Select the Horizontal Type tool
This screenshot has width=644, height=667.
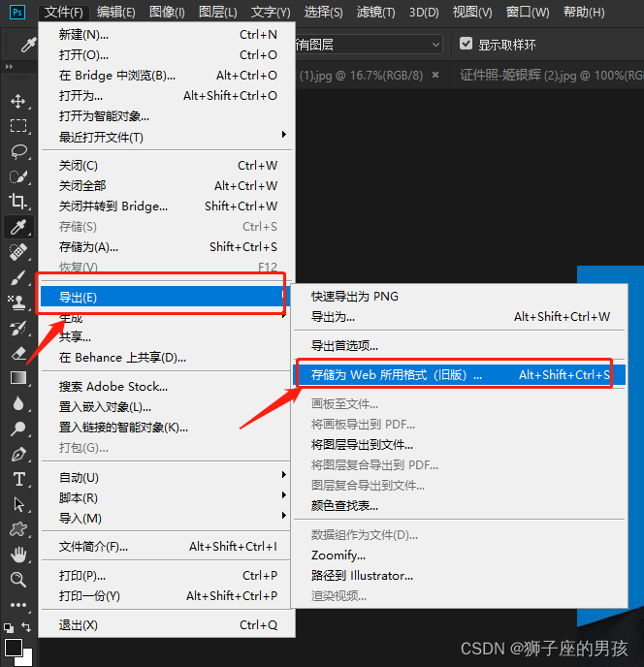coord(18,479)
